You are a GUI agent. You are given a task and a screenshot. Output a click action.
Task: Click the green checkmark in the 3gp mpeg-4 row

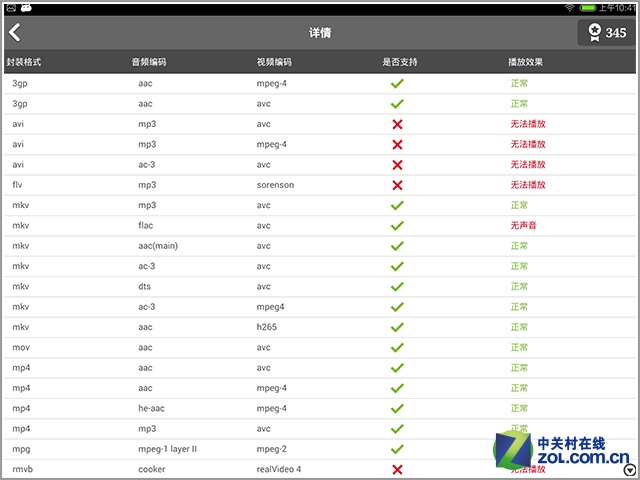(x=397, y=83)
